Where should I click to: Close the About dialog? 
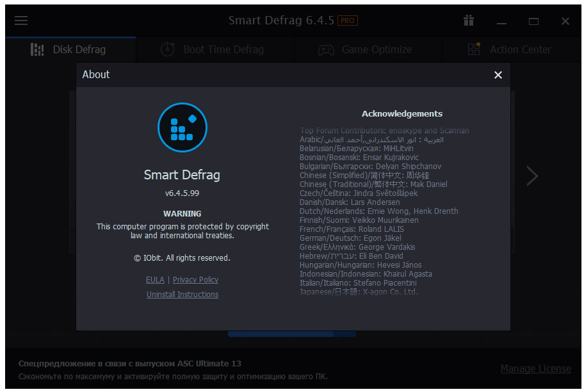click(498, 75)
